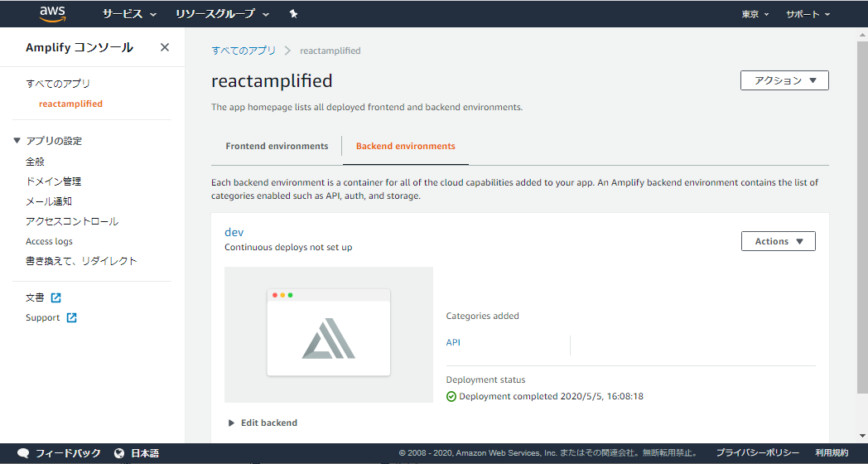Open the サービス menu
Screen dimensions: 868x464
pos(129,14)
